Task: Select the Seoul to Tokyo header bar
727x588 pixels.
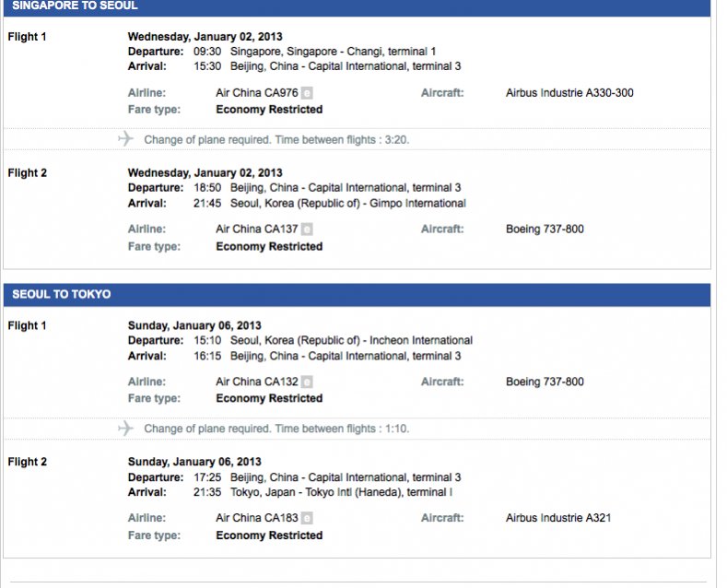Action: [357, 295]
